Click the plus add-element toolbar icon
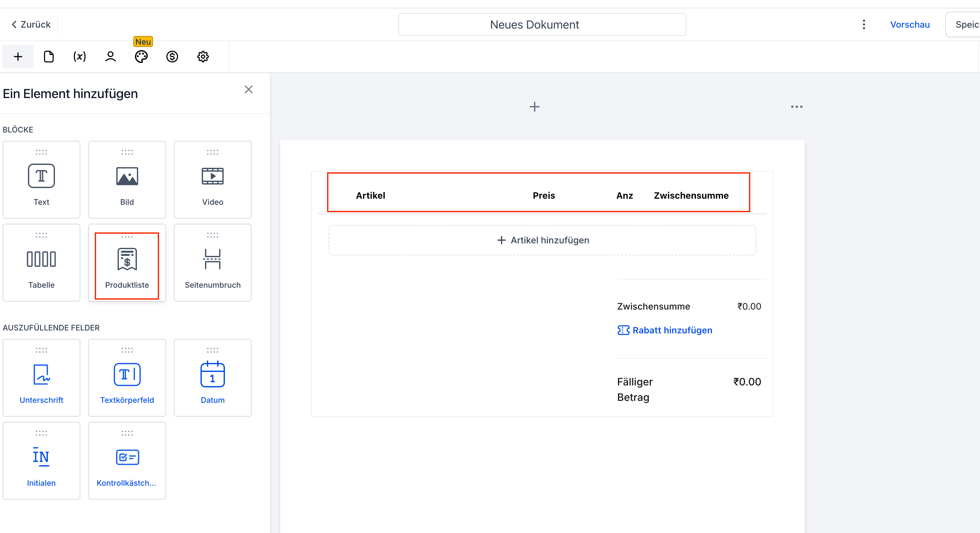980x533 pixels. click(18, 57)
